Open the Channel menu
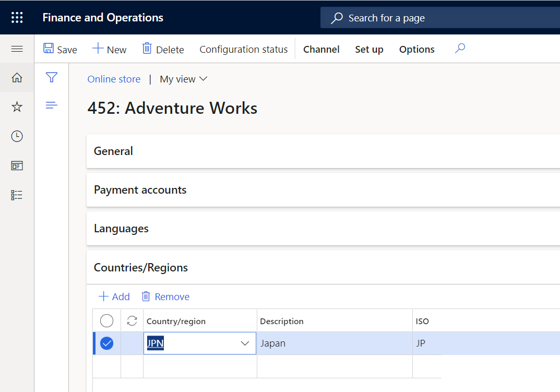The height and width of the screenshot is (392, 560). click(321, 49)
